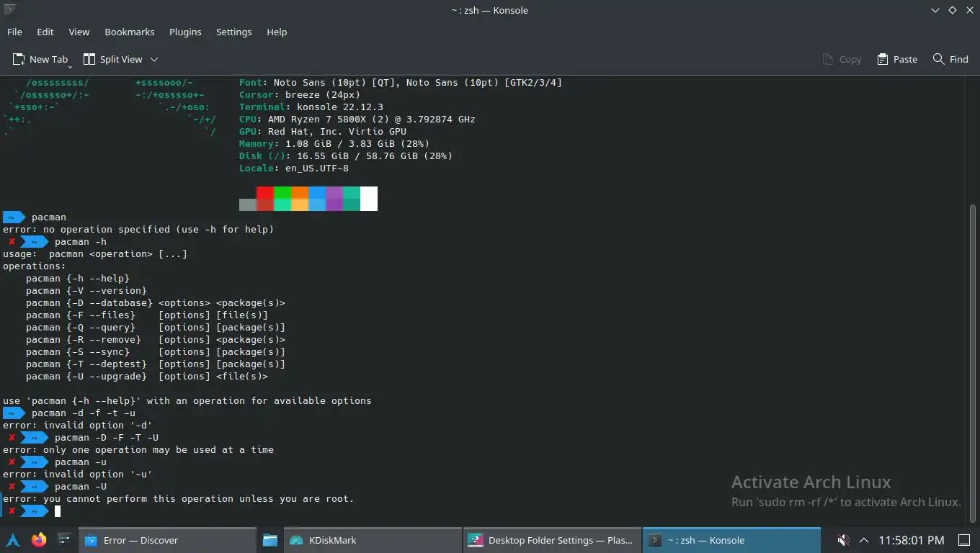Viewport: 980px width, 553px height.
Task: Click the New Tab toolbar button
Action: (x=40, y=59)
